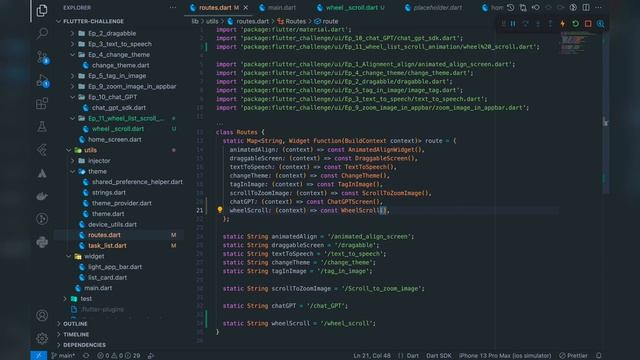Image resolution: width=640 pixels, height=360 pixels.
Task: Open device_utils.dart file
Action: 112,224
